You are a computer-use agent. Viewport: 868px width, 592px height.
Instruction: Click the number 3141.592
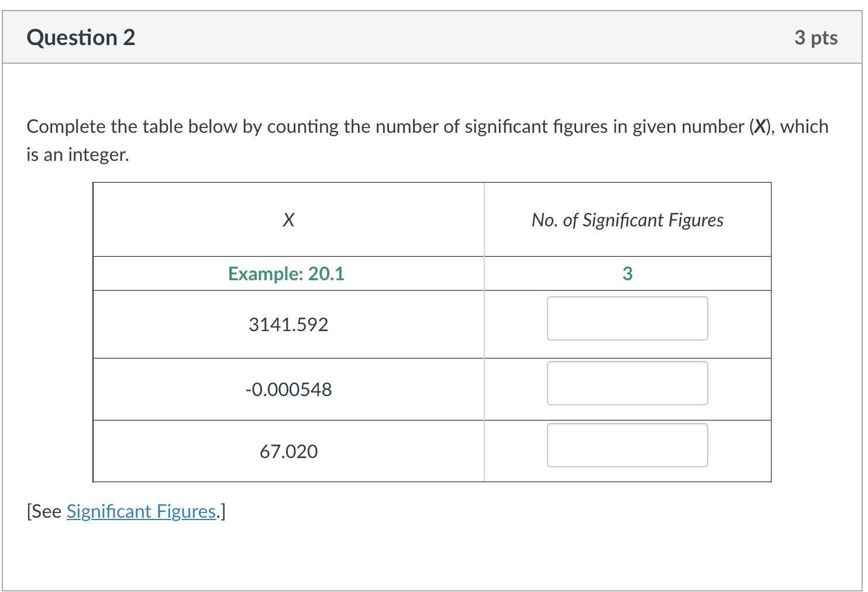[288, 325]
